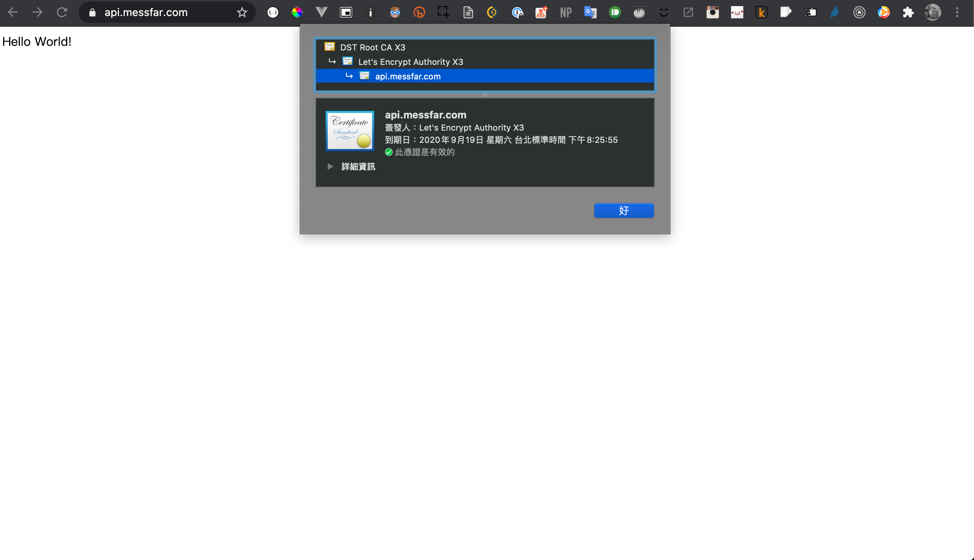Click the browser back arrow
The image size is (974, 560).
[x=13, y=12]
